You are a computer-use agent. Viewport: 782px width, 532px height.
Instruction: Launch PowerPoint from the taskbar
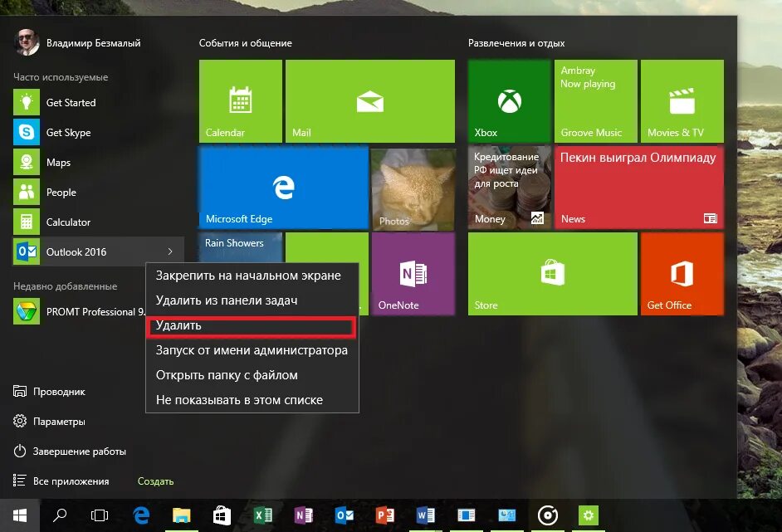coord(384,515)
